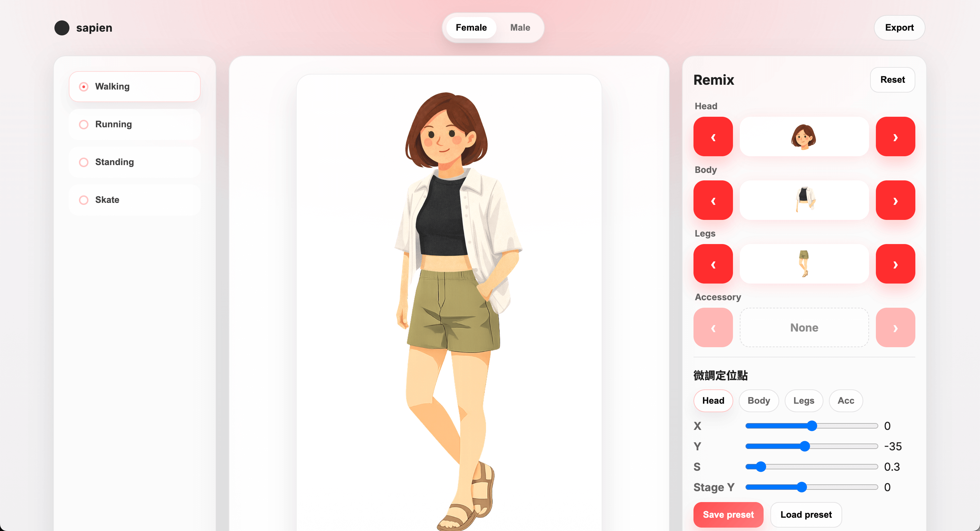Go to next Head option
This screenshot has width=980, height=531.
click(895, 136)
